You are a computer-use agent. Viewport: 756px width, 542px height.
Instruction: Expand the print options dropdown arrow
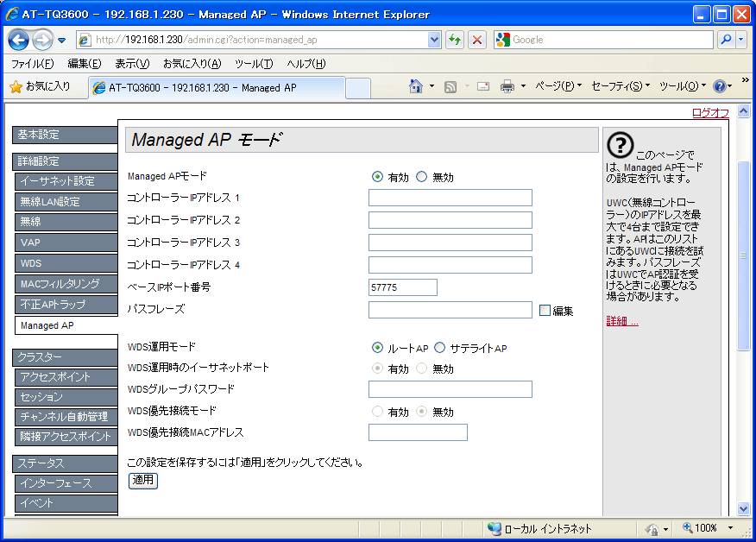point(523,86)
